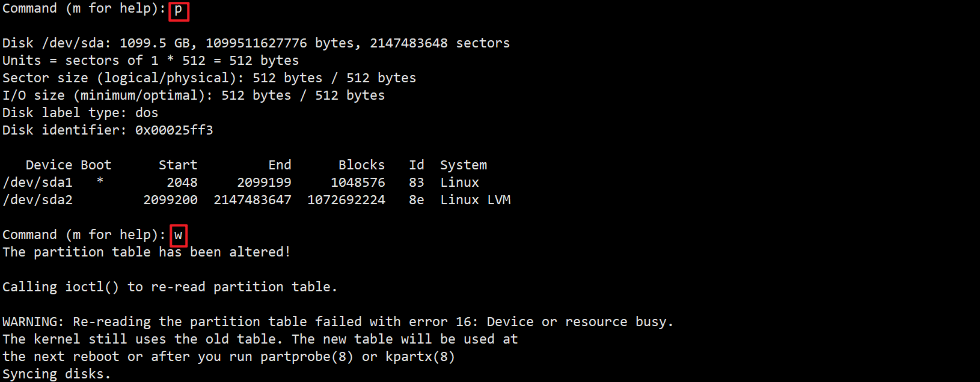This screenshot has height=382, width=980.
Task: Click the "Start" column header
Action: tap(178, 165)
